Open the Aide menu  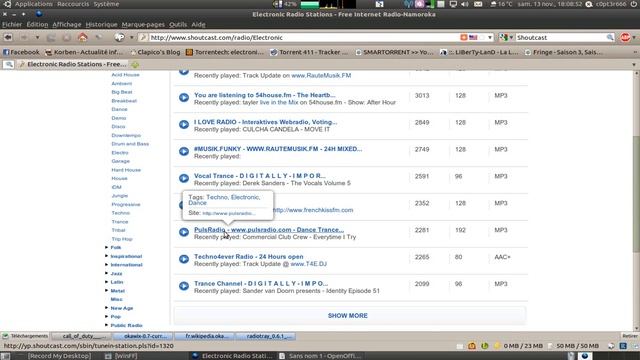[x=198, y=24]
